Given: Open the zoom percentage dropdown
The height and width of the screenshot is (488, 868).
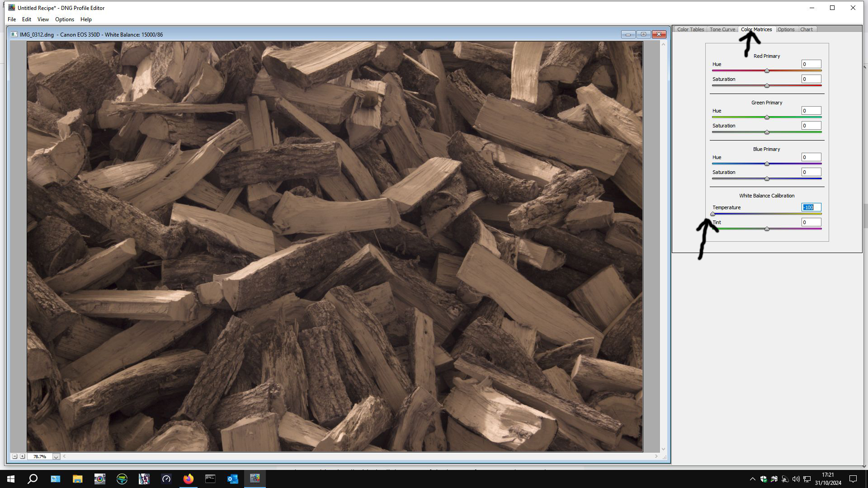Looking at the screenshot, I should click(x=56, y=457).
